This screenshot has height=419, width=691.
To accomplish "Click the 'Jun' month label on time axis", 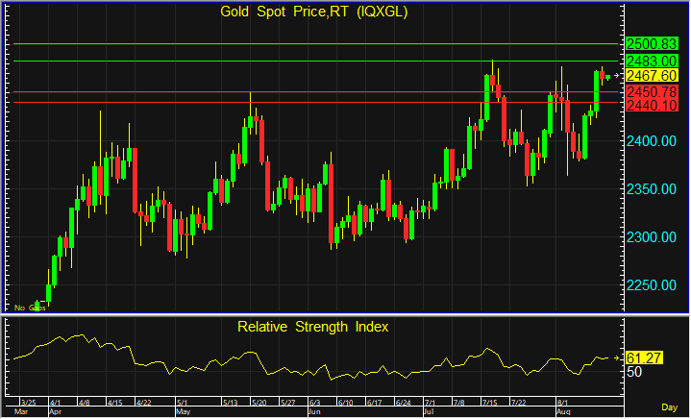I will (x=314, y=411).
